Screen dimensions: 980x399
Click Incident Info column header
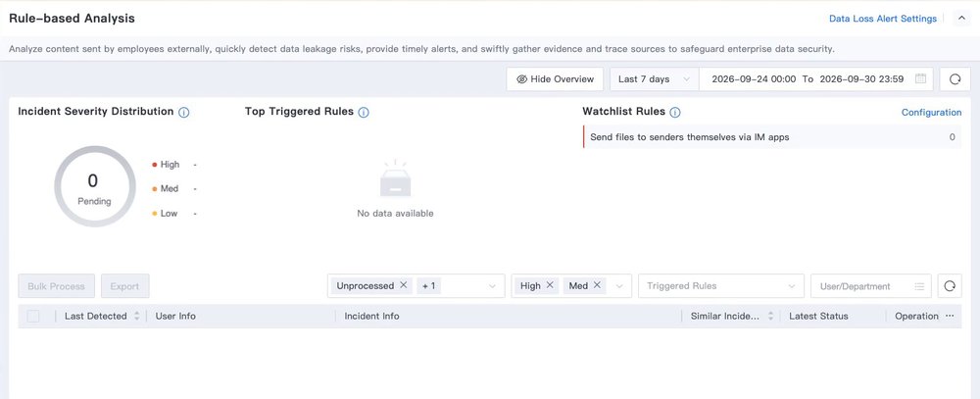click(371, 317)
